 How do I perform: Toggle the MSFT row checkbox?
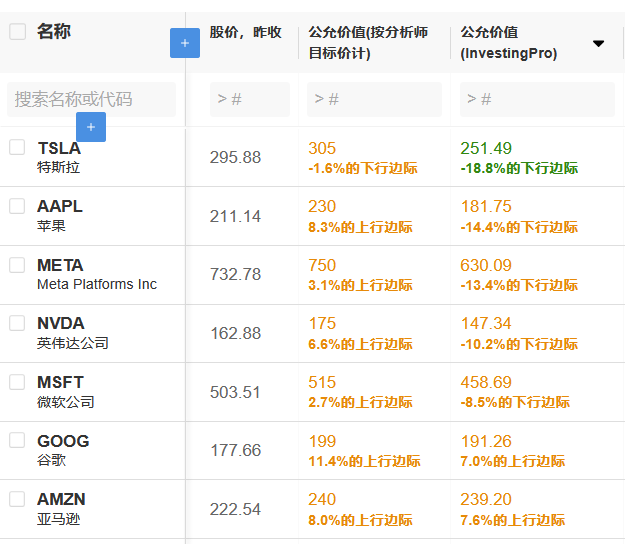point(17,382)
